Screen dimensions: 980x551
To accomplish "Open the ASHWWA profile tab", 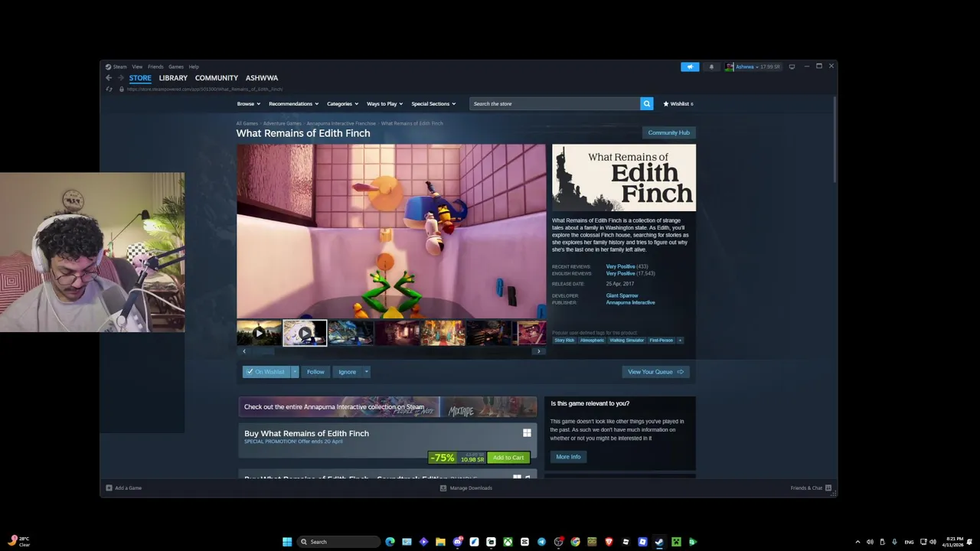I will (x=262, y=78).
